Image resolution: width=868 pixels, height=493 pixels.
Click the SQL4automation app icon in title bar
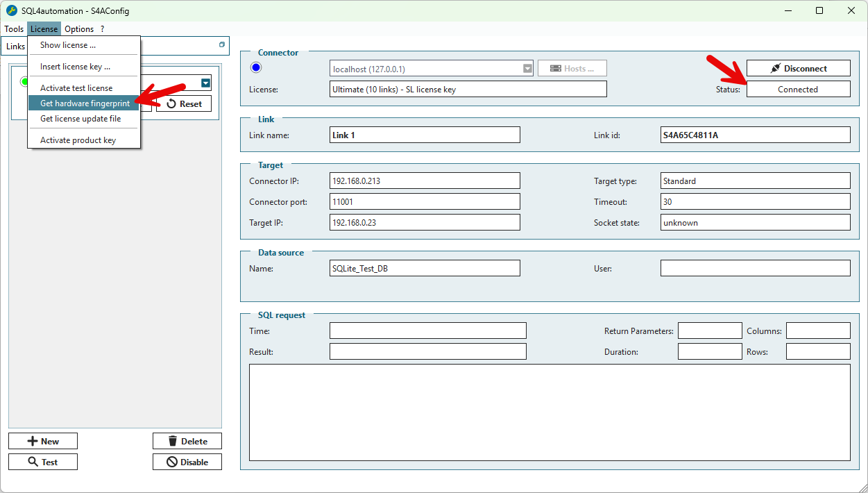tap(11, 10)
